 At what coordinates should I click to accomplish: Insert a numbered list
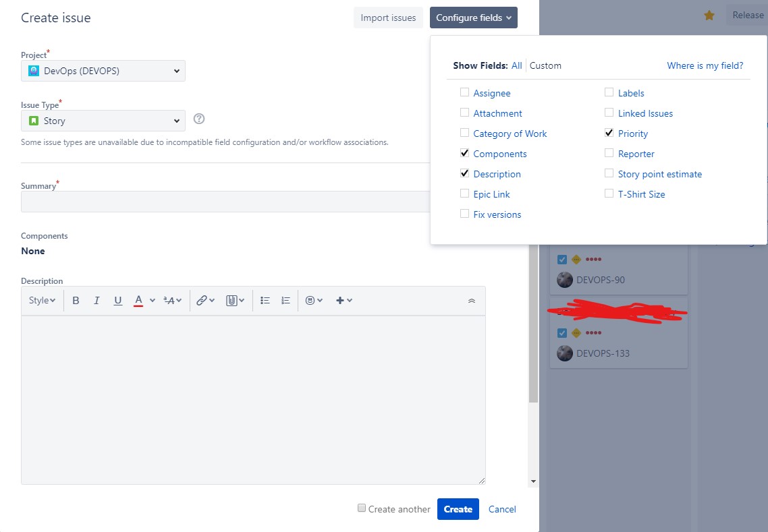coord(285,301)
